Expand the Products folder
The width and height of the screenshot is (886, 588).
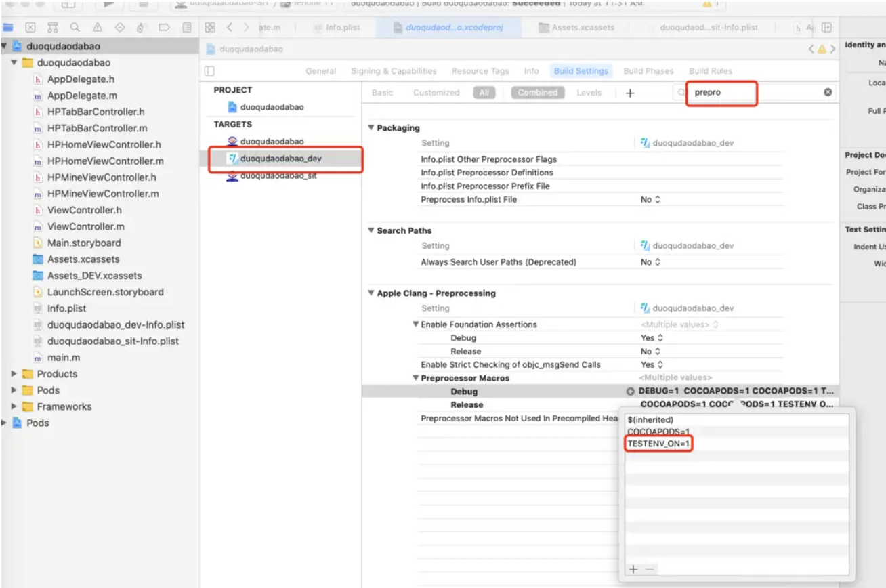14,374
